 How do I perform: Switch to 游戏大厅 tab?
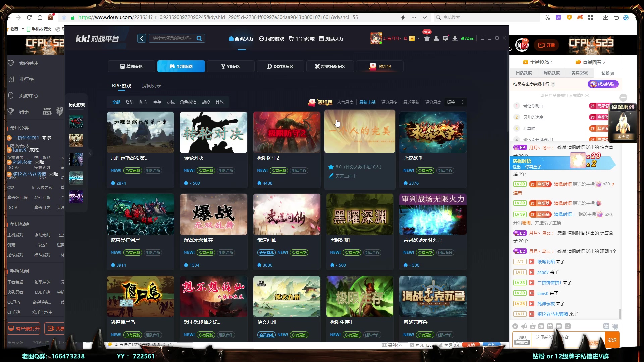[241, 39]
